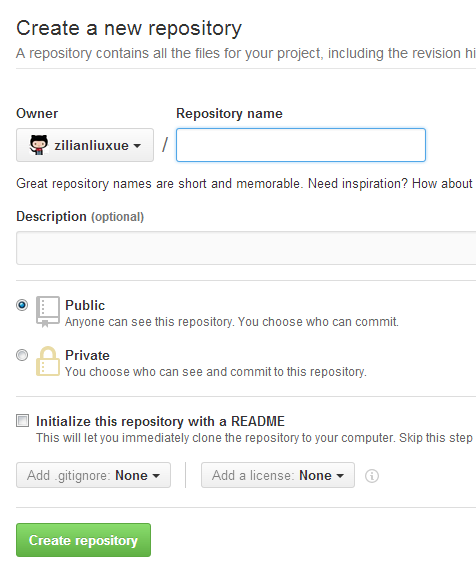Click the Private option label
Viewport: 476px width, 564px height.
[87, 355]
